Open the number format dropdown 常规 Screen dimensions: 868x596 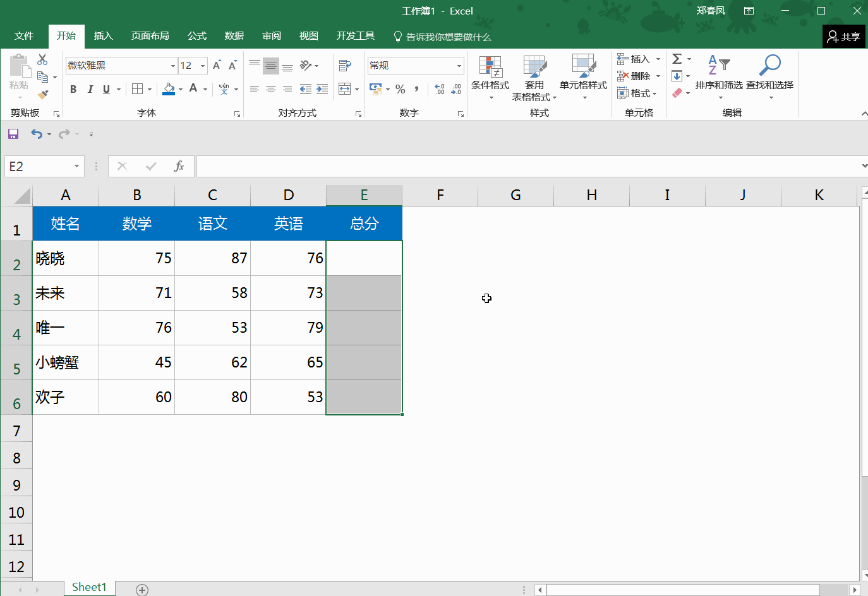[459, 66]
